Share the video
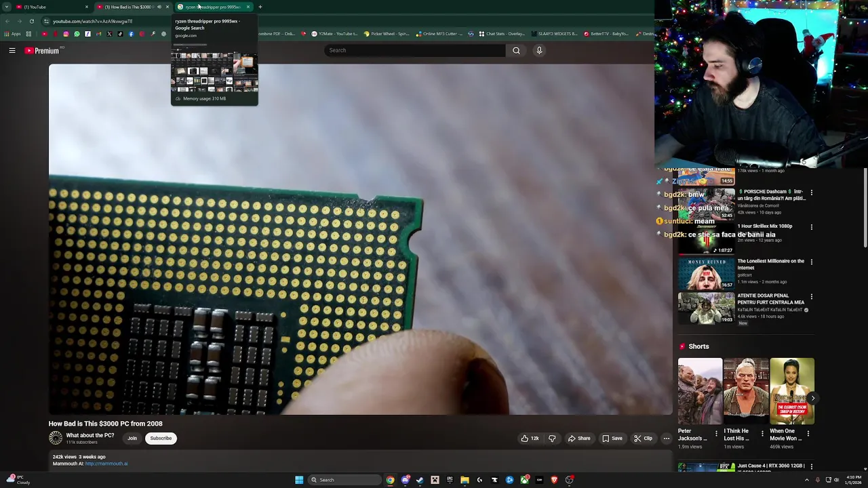Viewport: 868px width, 488px height. coord(578,439)
